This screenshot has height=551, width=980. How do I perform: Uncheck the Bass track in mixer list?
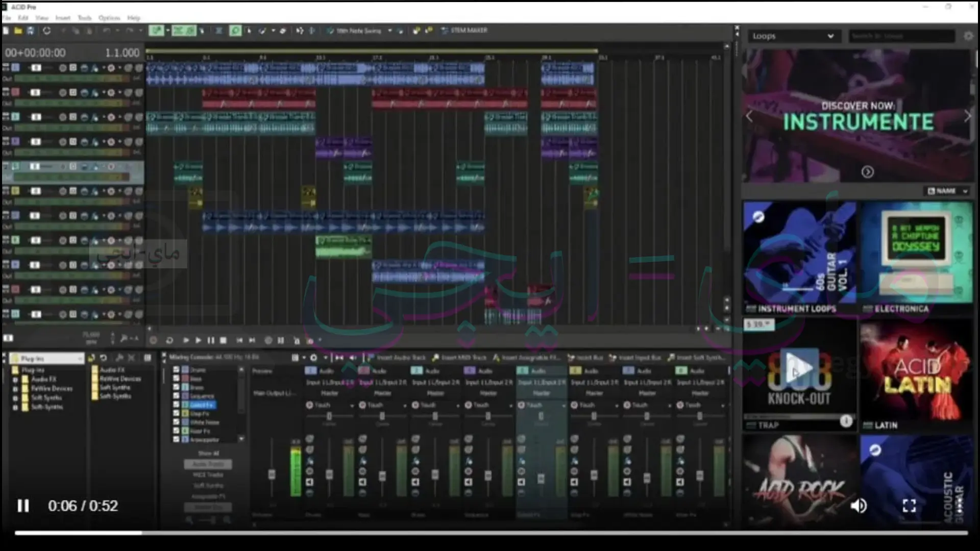pos(176,378)
